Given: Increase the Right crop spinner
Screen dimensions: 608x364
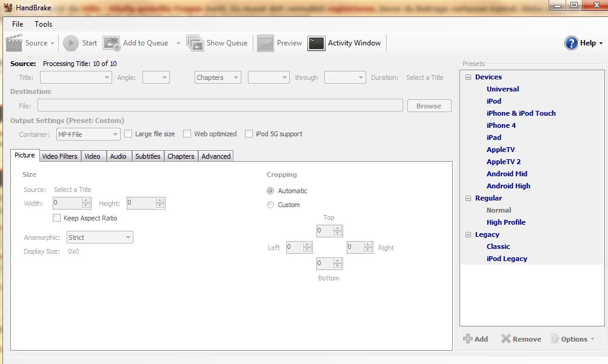Looking at the screenshot, I should tap(368, 245).
